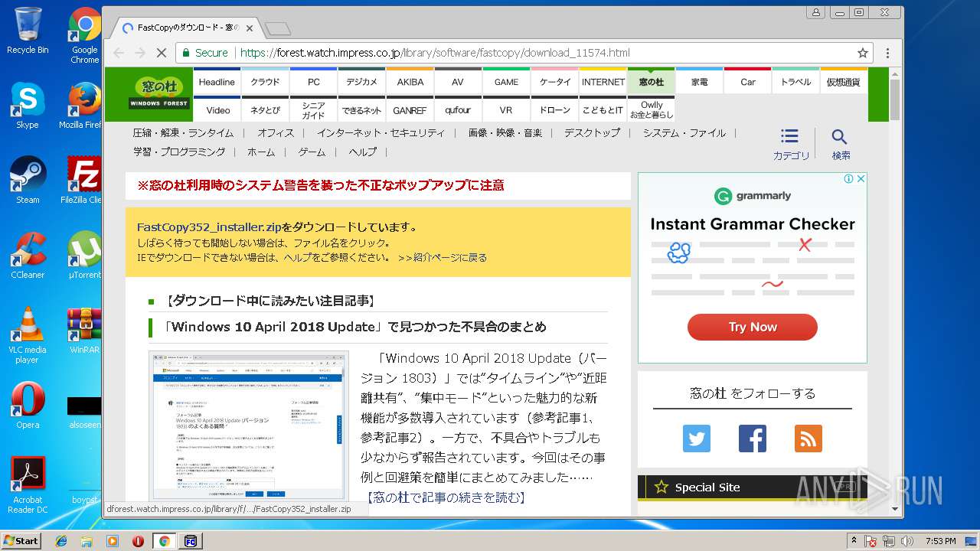Close the FastCopy download tab
980x551 pixels.
click(250, 28)
